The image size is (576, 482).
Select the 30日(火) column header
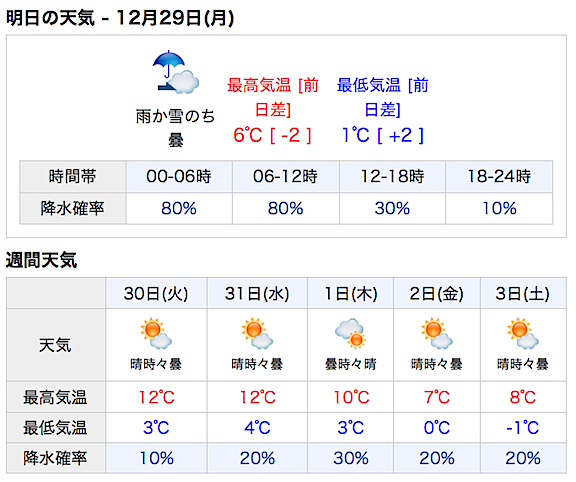[x=156, y=294]
